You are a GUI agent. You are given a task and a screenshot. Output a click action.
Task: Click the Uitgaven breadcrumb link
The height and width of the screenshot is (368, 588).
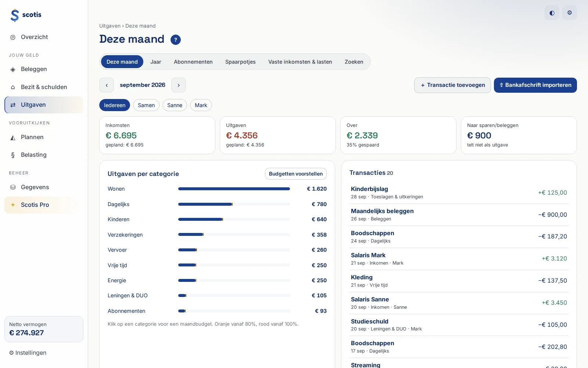point(110,26)
